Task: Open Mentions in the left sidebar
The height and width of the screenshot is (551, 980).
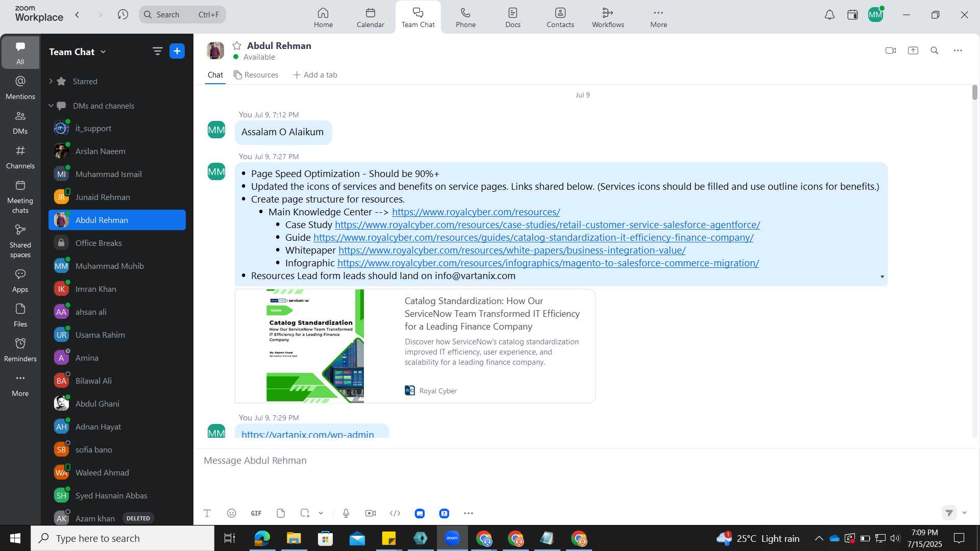Action: pos(20,87)
